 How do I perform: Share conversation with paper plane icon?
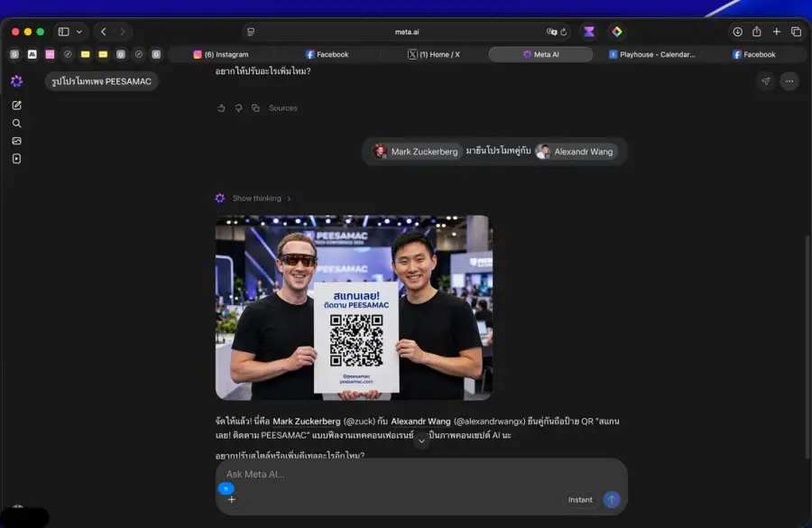[x=765, y=81]
